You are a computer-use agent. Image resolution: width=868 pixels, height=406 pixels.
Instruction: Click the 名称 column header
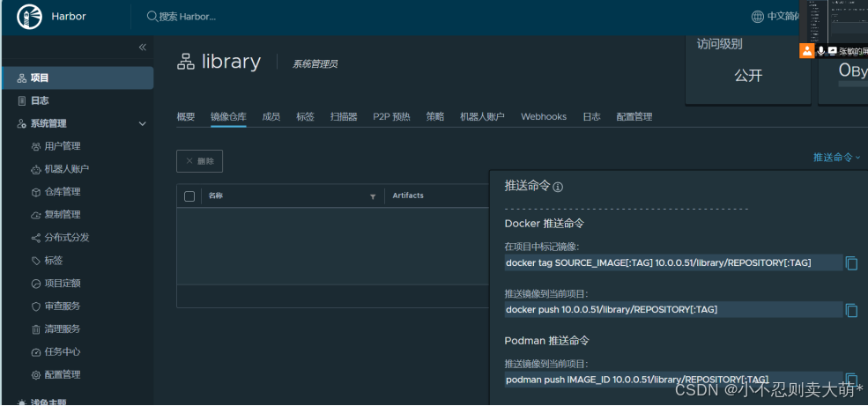tap(216, 196)
